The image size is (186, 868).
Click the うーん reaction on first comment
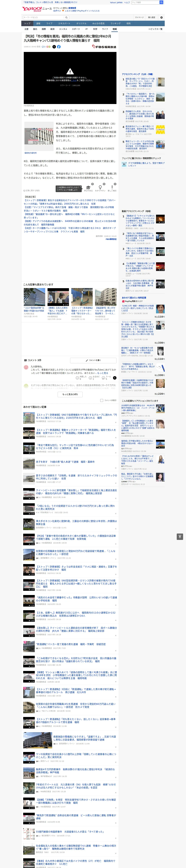tap(106, 378)
